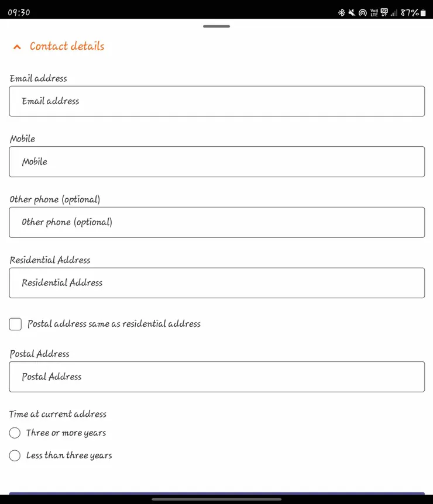
Task: Tap the hotspot status bar icon
Action: [x=362, y=12]
